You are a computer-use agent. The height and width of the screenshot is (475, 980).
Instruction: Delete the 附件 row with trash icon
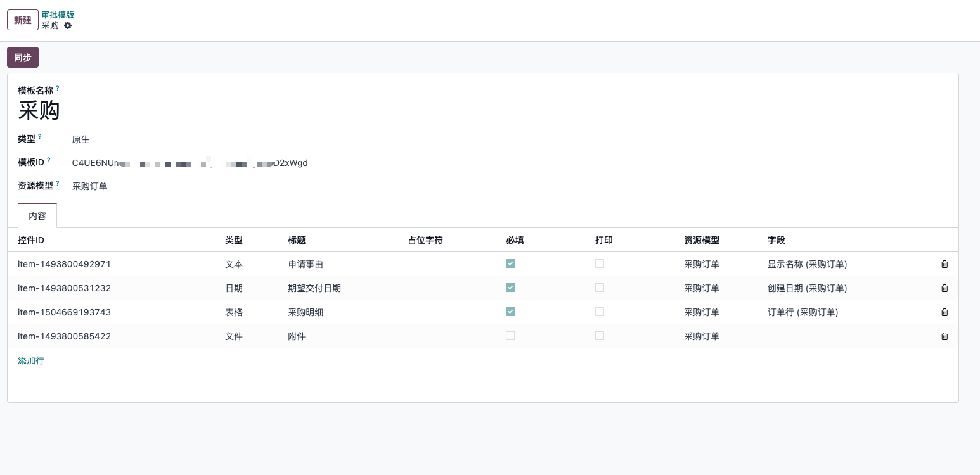pos(945,336)
